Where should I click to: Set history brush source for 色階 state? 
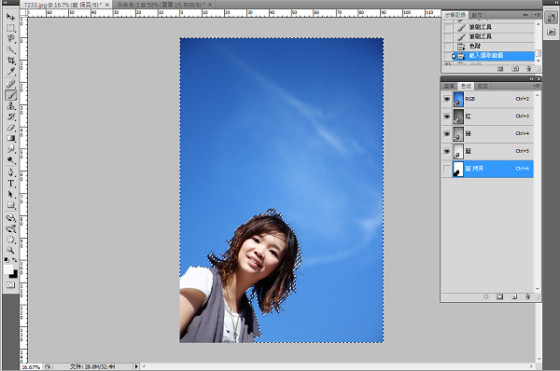[448, 46]
